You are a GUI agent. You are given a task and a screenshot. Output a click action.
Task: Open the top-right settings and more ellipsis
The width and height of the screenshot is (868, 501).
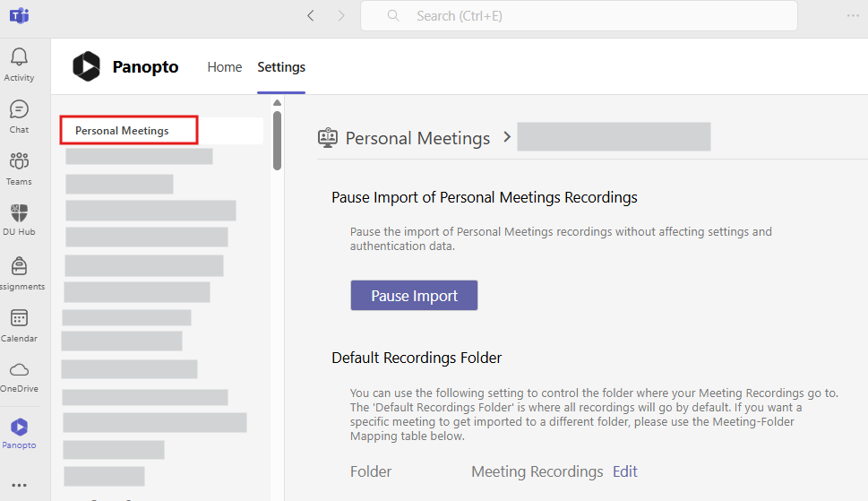pos(853,15)
